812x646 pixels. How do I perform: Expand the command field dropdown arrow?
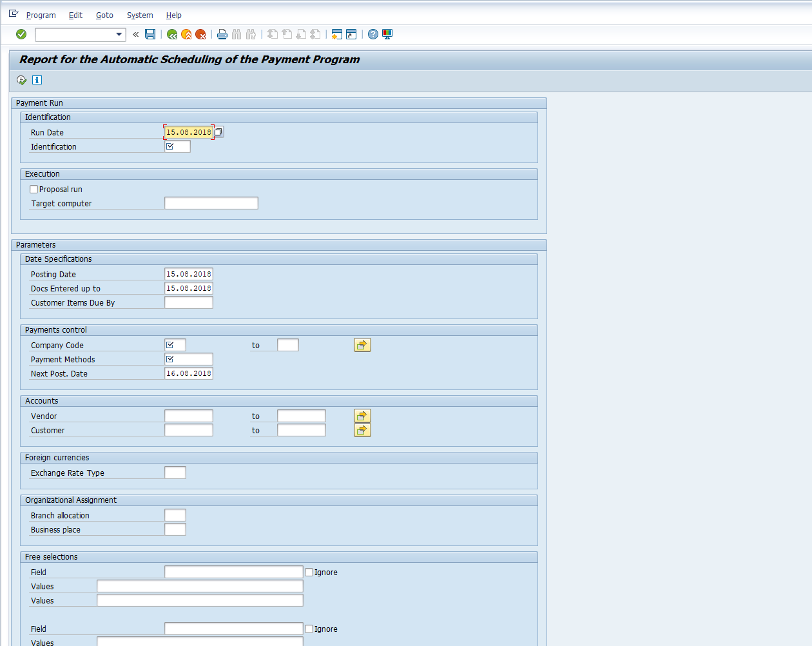(x=119, y=34)
